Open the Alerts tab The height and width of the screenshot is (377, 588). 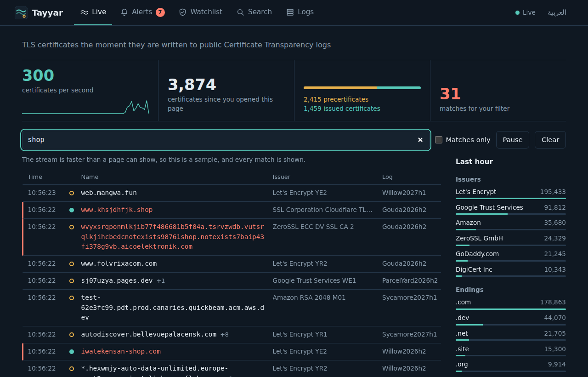tap(142, 12)
